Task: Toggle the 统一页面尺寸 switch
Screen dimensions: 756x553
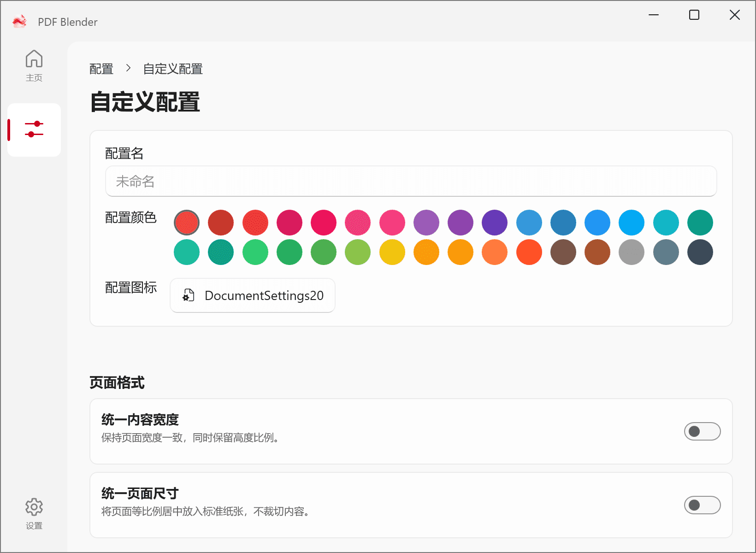Action: pyautogui.click(x=702, y=505)
